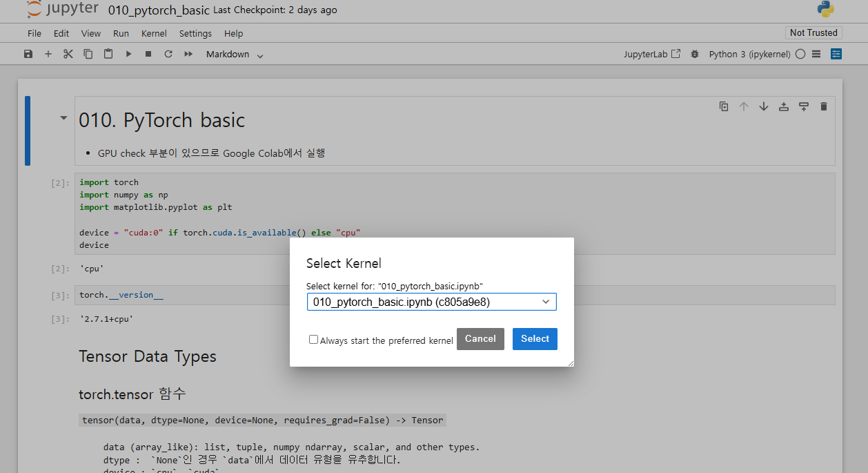Image resolution: width=868 pixels, height=473 pixels.
Task: Copy the selected cell in the toolbar
Action: (88, 54)
